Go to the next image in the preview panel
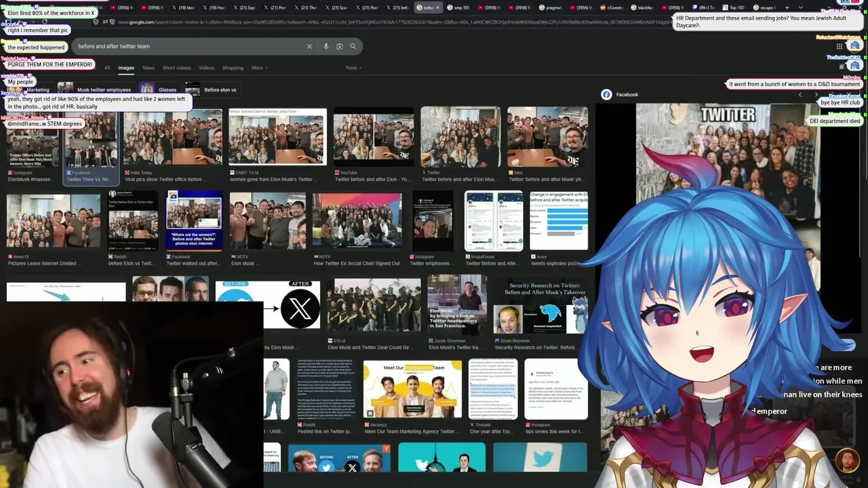The image size is (868, 488). tap(816, 94)
